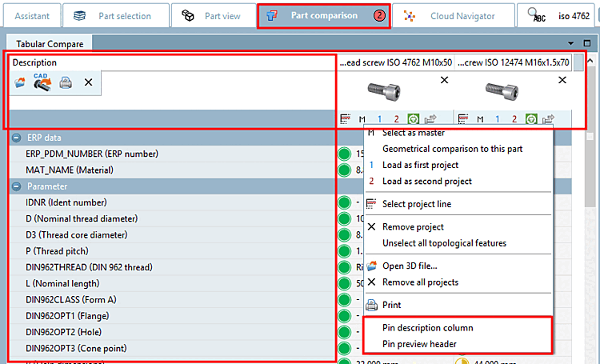Click the CAD export icon in Description toolbar
Viewport: 600px width, 364px height.
pos(42,82)
